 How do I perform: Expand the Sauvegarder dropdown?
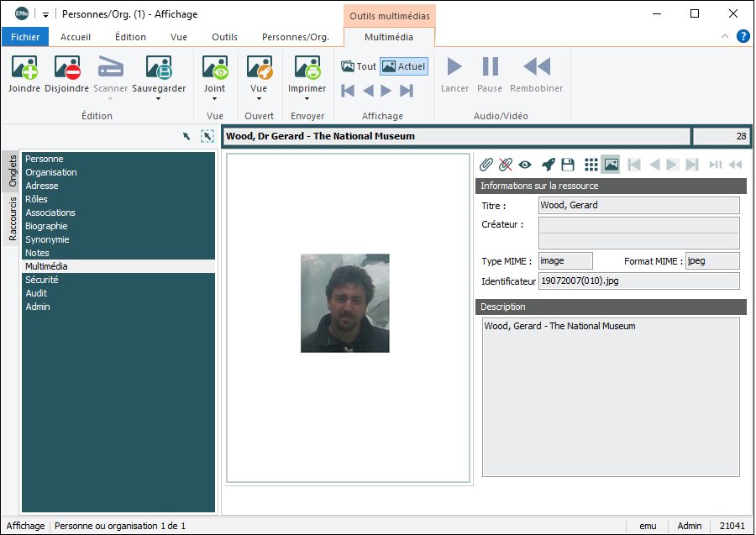click(159, 97)
